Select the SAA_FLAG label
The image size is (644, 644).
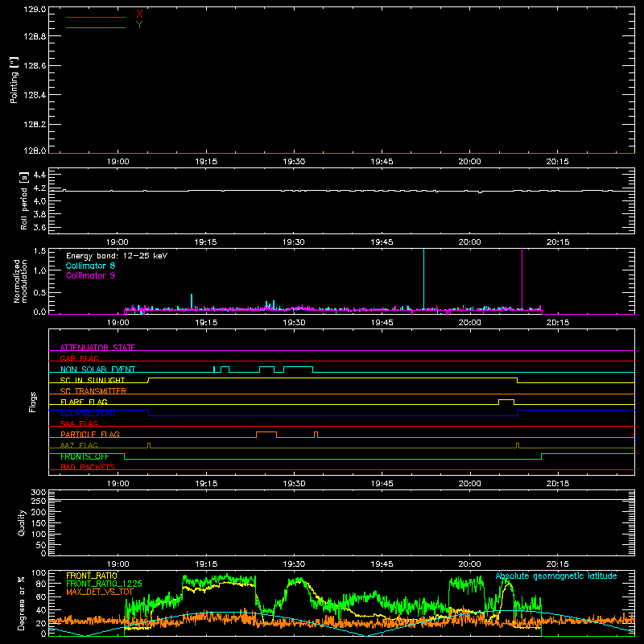79,423
